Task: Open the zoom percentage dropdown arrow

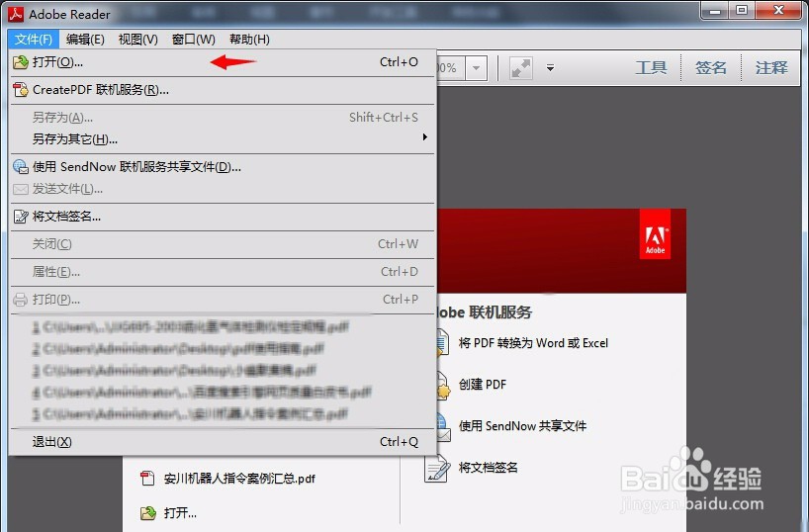Action: (477, 68)
